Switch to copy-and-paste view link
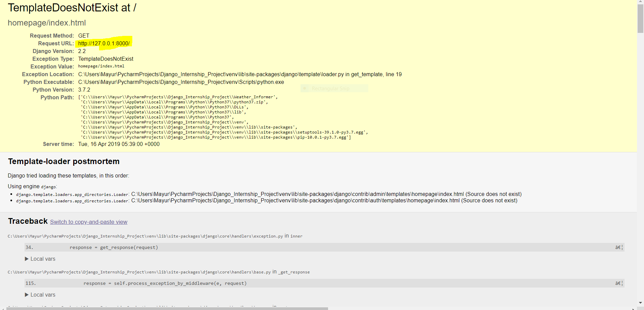Screen dimensions: 644x310 89,222
